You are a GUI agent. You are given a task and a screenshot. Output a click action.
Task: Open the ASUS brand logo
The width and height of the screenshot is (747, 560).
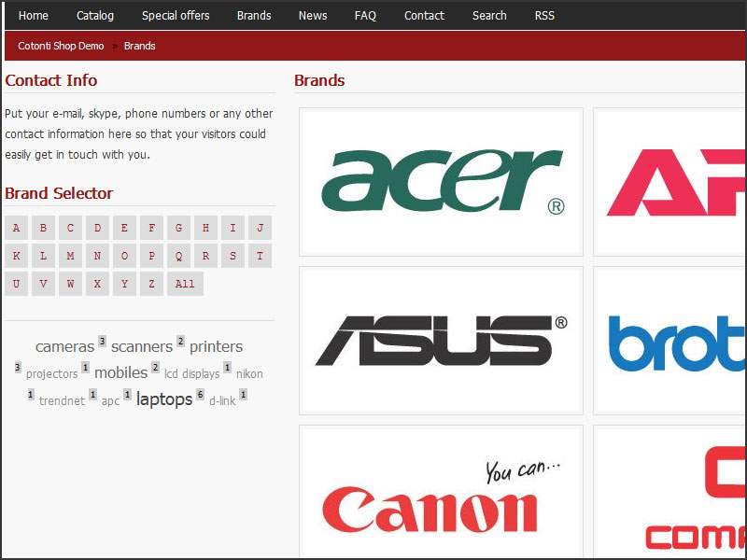pos(441,341)
